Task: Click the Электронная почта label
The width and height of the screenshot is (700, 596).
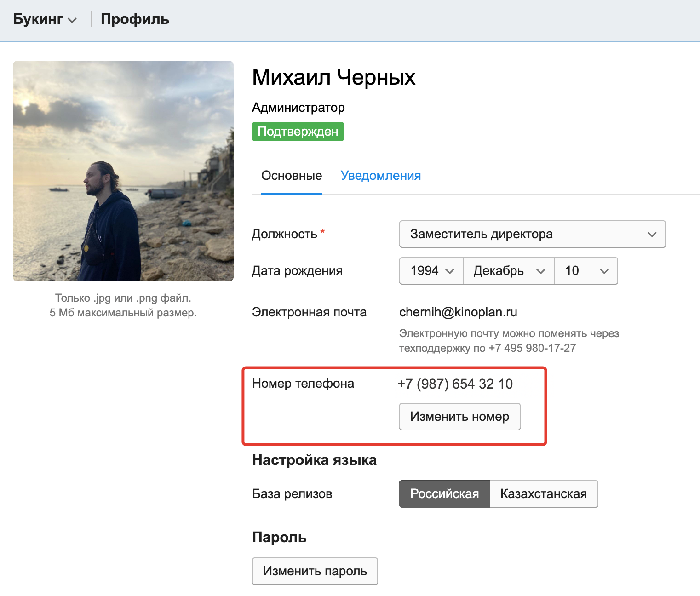Action: [x=309, y=312]
